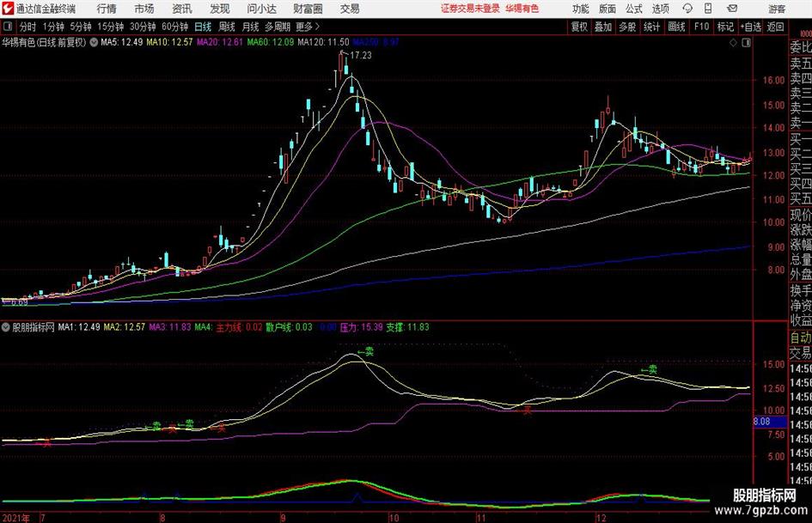This screenshot has width=812, height=523.
Task: Open the 交易 menu
Action: pos(350,9)
